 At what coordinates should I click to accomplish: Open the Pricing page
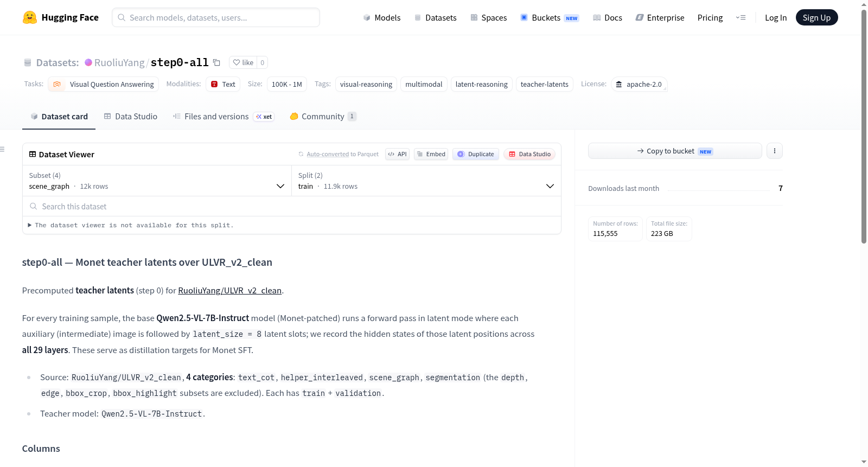tap(710, 17)
